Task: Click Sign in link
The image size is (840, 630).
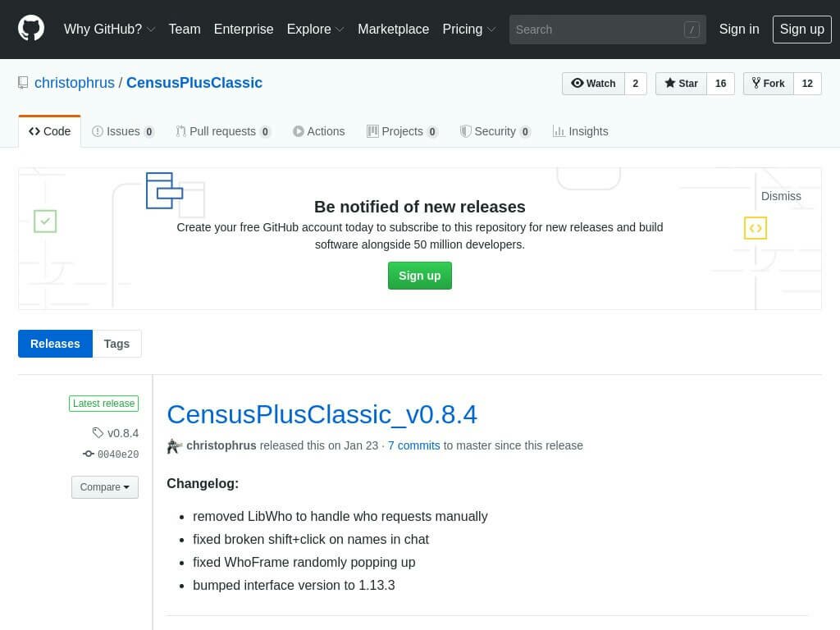Action: click(x=739, y=29)
